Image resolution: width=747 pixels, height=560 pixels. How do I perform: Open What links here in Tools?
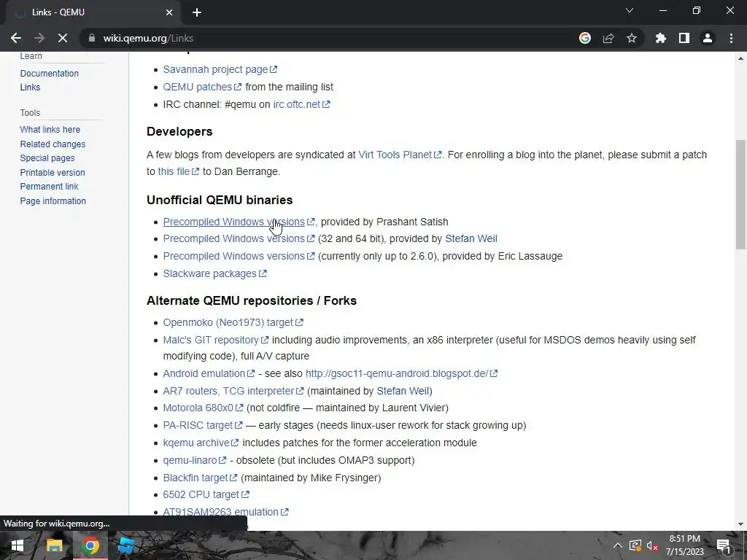(50, 130)
